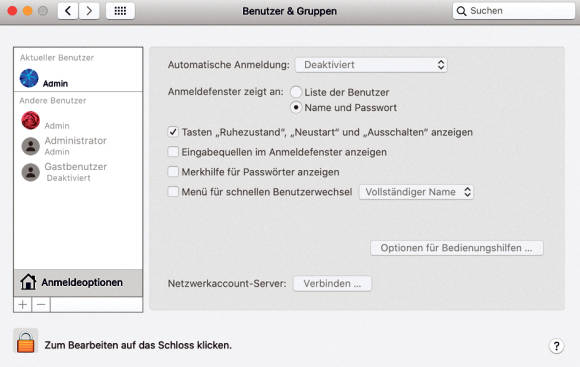Click the 'Deaktiviert' label under Gastbenutzer
Screen dimensions: 580x367
coord(68,178)
